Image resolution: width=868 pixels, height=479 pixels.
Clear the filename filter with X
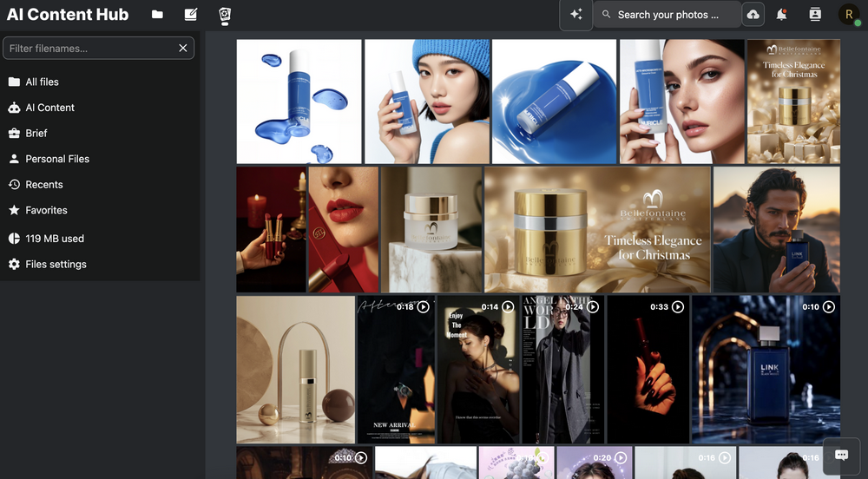(x=182, y=48)
